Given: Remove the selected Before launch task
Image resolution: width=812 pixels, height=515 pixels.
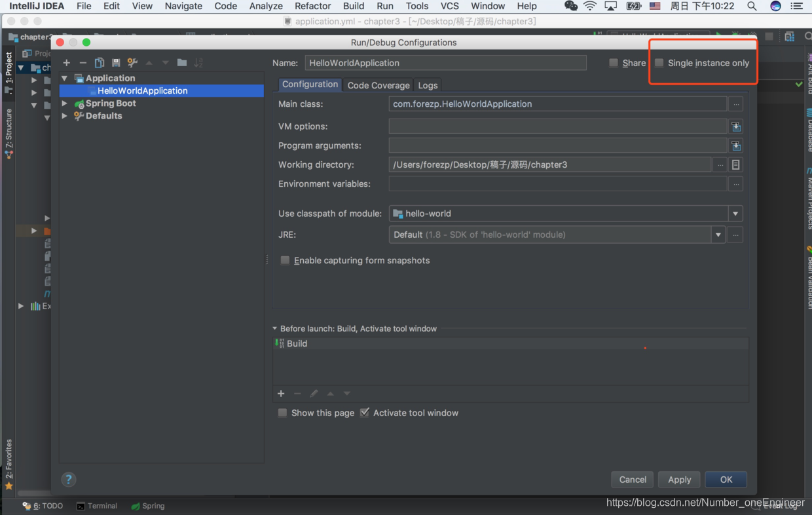Looking at the screenshot, I should tap(297, 394).
